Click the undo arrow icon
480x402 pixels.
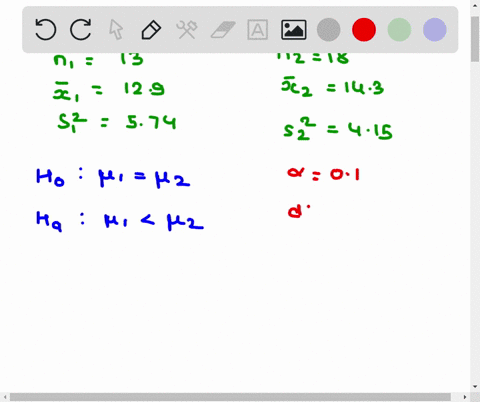point(46,30)
